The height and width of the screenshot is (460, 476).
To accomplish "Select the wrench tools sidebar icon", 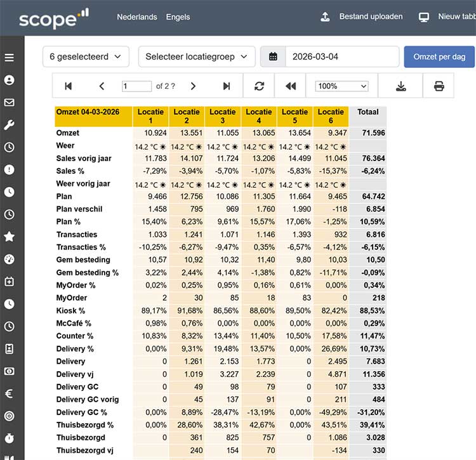I will pyautogui.click(x=9, y=125).
